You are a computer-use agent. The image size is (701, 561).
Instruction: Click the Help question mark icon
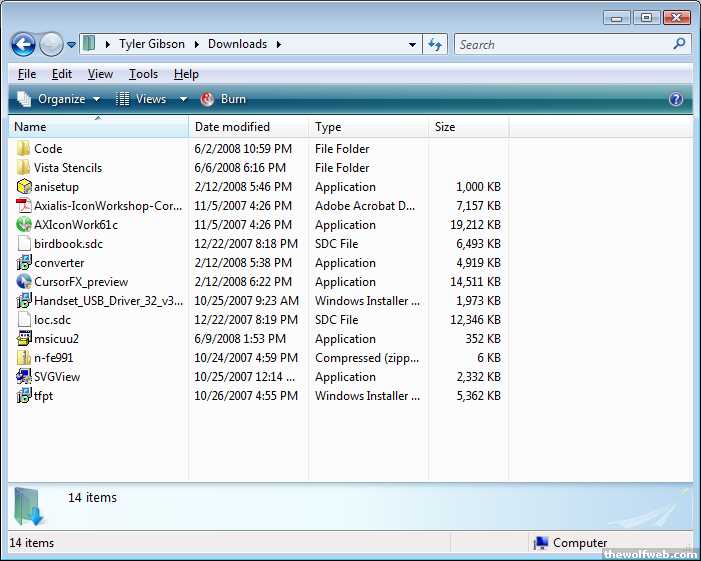pos(676,99)
